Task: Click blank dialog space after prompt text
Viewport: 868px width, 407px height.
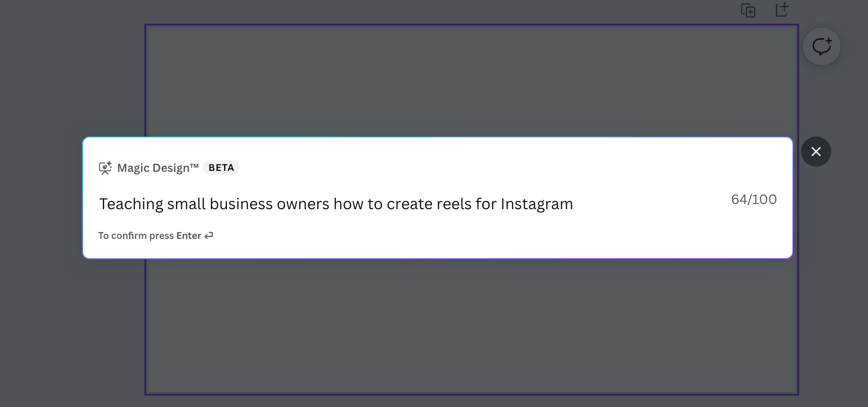Action: pos(651,204)
